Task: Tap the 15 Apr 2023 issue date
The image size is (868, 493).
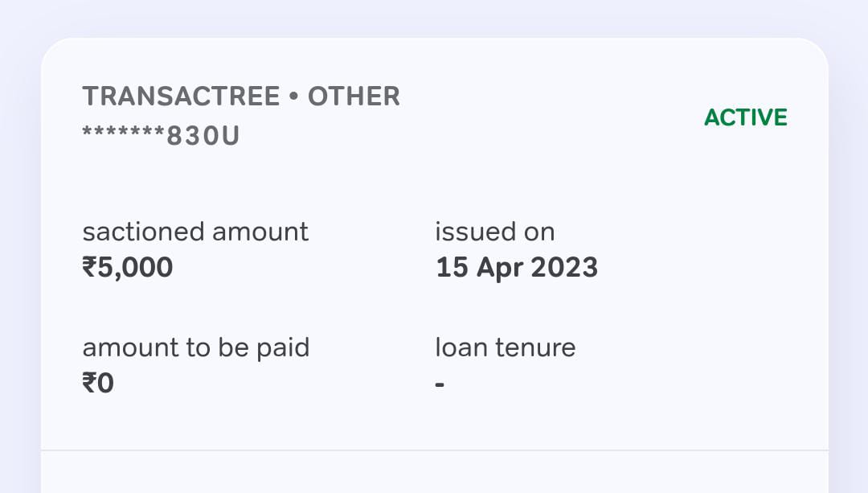Action: click(x=516, y=267)
